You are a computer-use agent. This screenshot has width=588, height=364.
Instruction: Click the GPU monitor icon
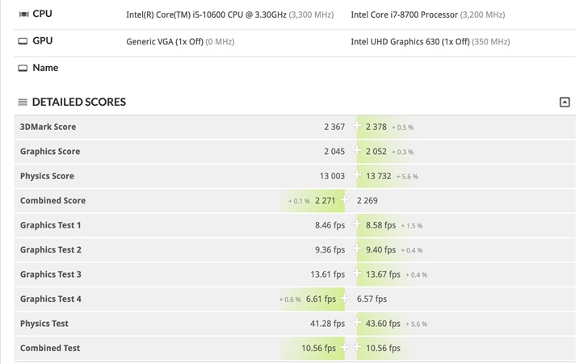click(x=23, y=41)
